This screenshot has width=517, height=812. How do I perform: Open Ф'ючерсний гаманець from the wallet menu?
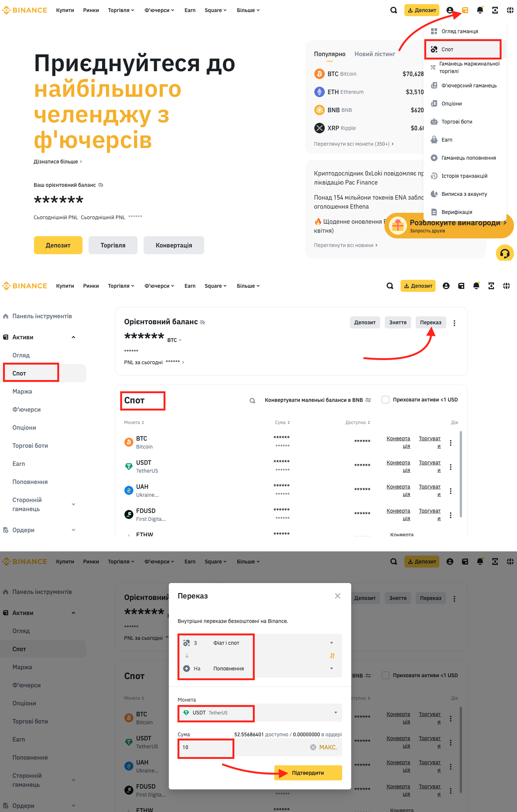click(465, 85)
